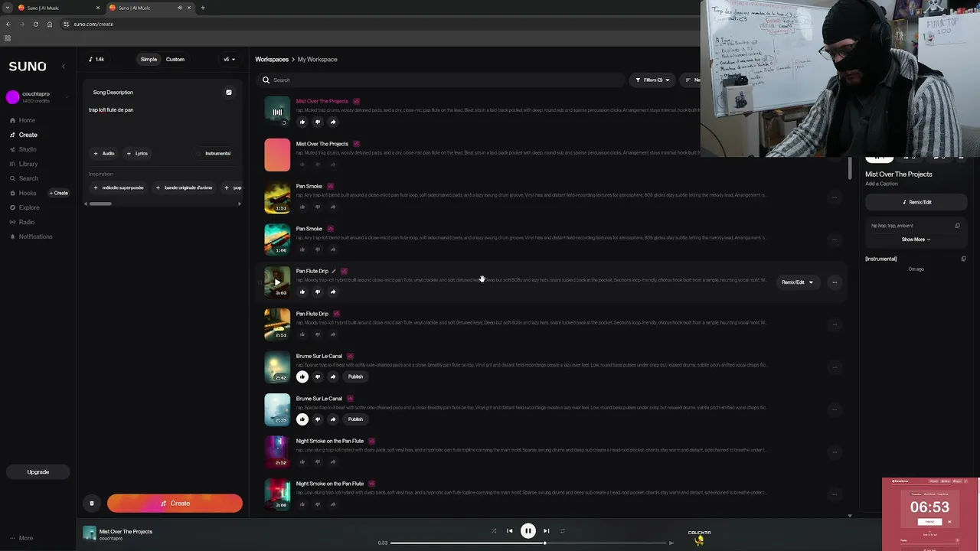This screenshot has height=551, width=980.
Task: Open the three-dot menu on the hovered Pan Flute Drip row
Action: (x=835, y=282)
